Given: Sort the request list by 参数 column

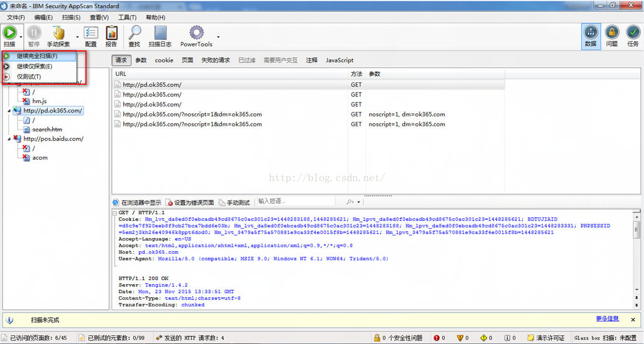Looking at the screenshot, I should (435, 74).
